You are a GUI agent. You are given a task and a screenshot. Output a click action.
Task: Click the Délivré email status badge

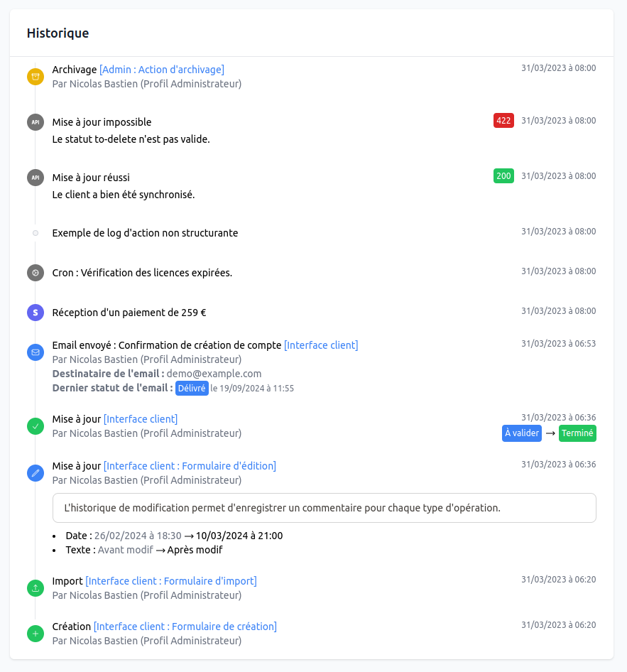click(x=192, y=389)
